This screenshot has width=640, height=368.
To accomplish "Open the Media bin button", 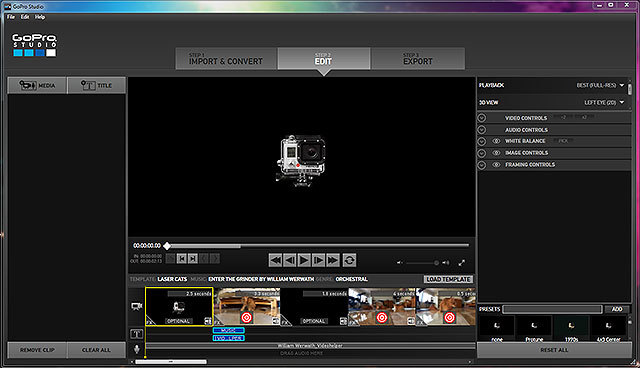I will (x=37, y=85).
